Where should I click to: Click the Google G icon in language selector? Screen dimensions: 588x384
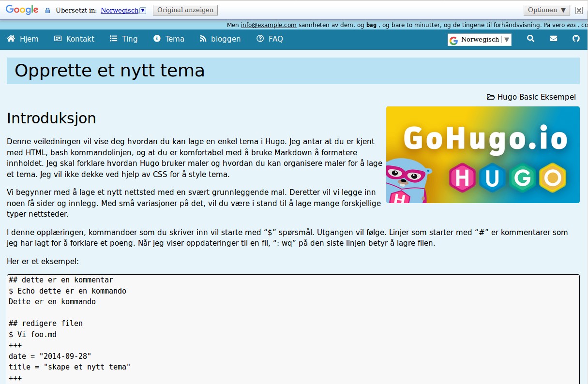coord(453,40)
